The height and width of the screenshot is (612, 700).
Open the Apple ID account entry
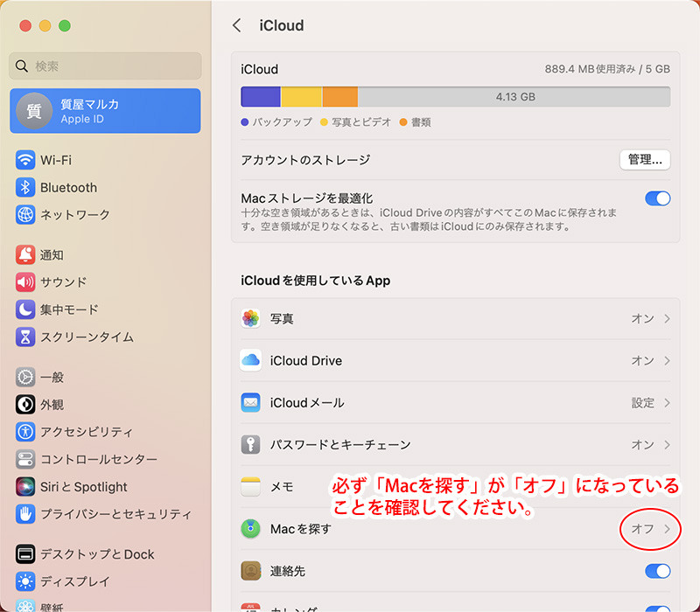(x=105, y=111)
